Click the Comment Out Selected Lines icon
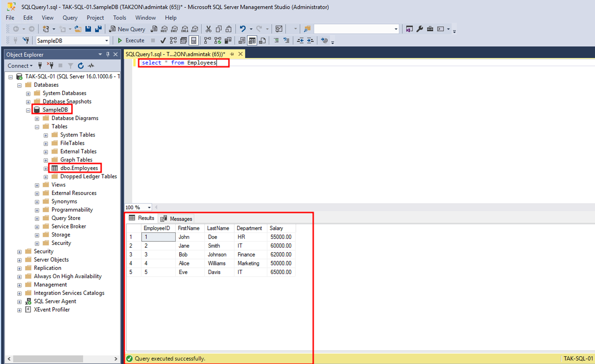The height and width of the screenshot is (364, 595). (276, 40)
